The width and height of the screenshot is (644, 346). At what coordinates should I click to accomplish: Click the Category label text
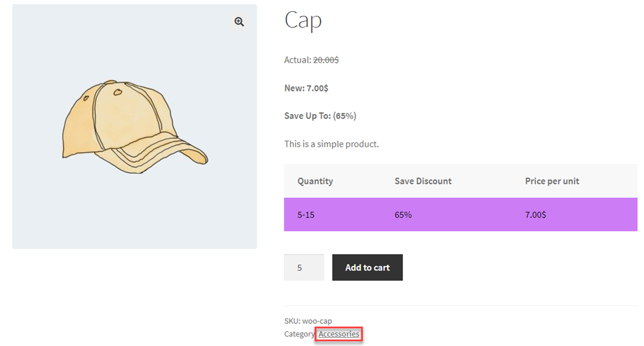coord(300,334)
